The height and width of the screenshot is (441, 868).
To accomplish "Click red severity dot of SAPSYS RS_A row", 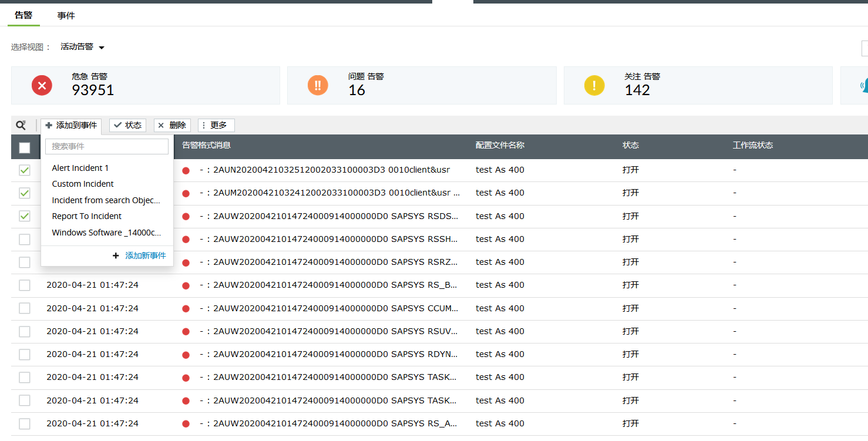I will [186, 424].
